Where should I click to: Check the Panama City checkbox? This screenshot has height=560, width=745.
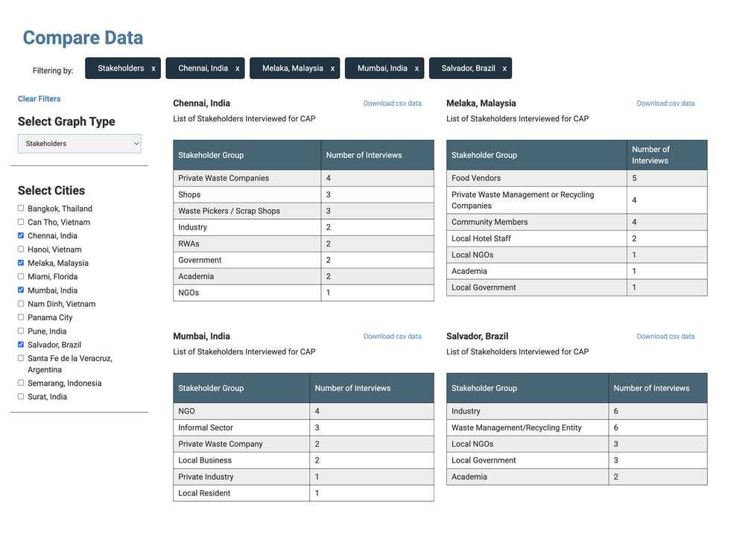tap(20, 317)
